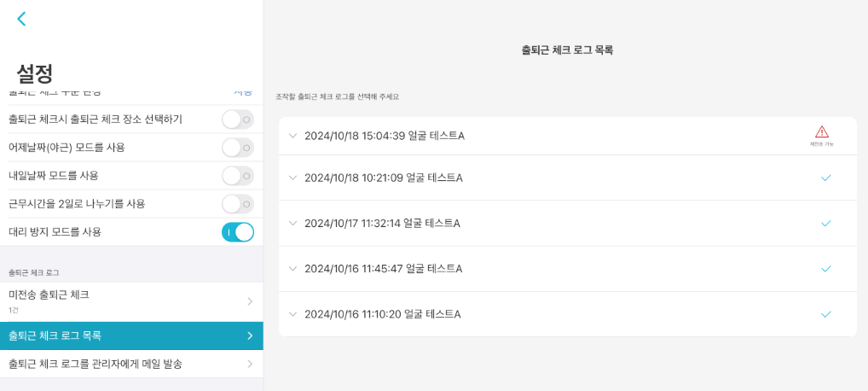Viewport: 868px width, 391px height.
Task: Enable the 어제날짜(야근) 모드를 사용 toggle
Action: [238, 148]
